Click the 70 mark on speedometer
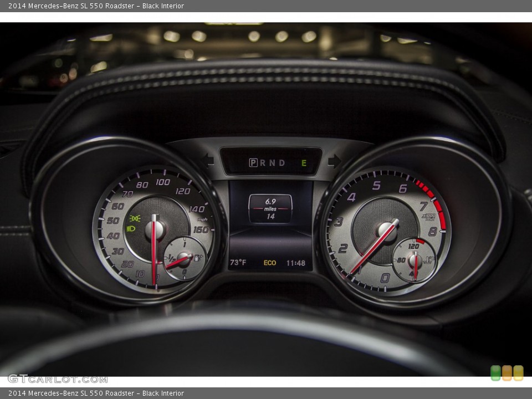 pos(127,194)
